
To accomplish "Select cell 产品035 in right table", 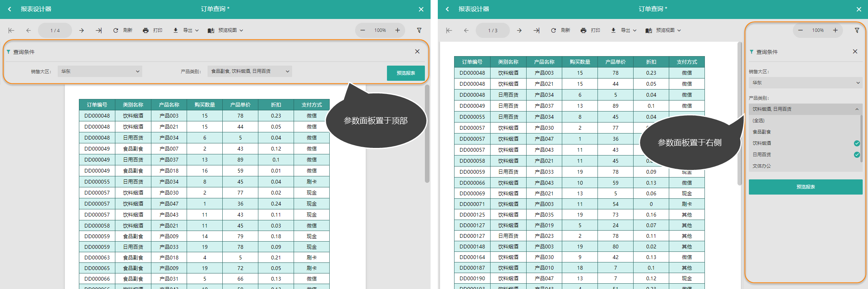I will [544, 215].
